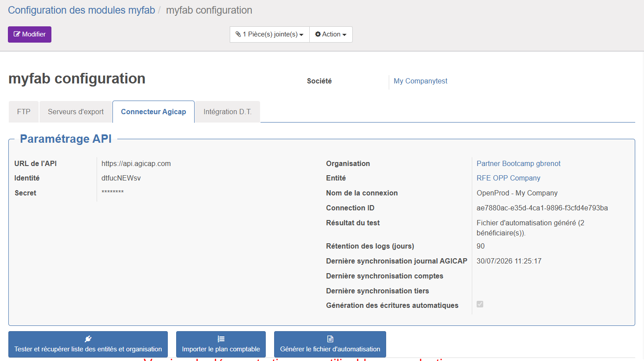The height and width of the screenshot is (361, 644).
Task: Follow the Partner Bootcamp gbrenot organisation link
Action: [x=518, y=164]
